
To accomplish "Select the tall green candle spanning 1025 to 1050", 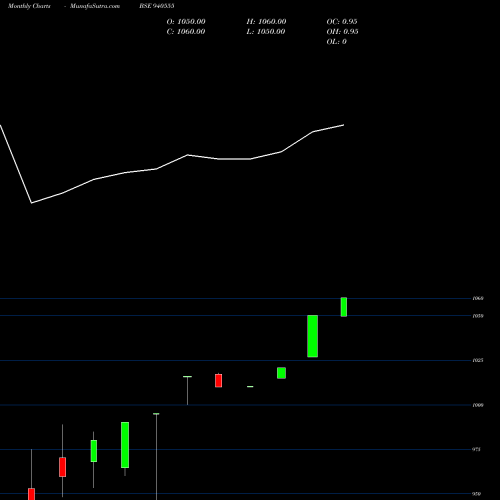I will click(312, 336).
